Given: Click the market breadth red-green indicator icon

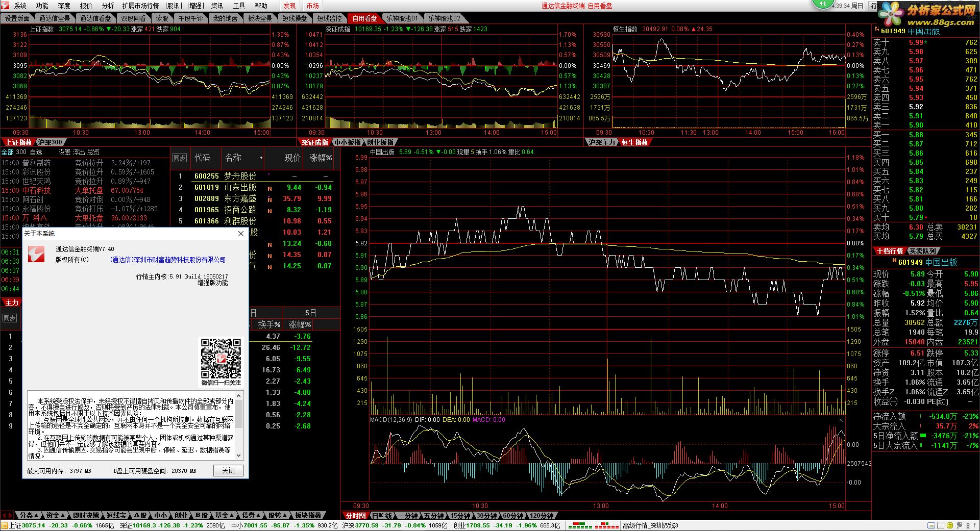Looking at the screenshot, I should click(593, 525).
